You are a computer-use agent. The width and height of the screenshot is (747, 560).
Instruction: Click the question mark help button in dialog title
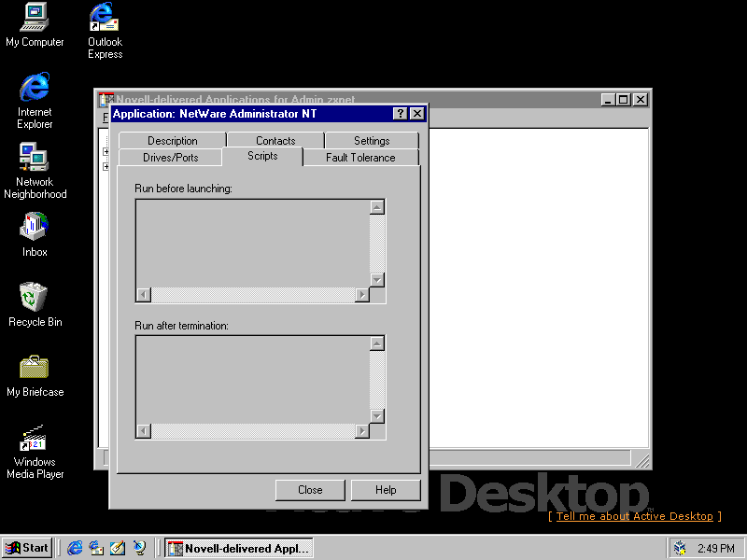tap(400, 113)
